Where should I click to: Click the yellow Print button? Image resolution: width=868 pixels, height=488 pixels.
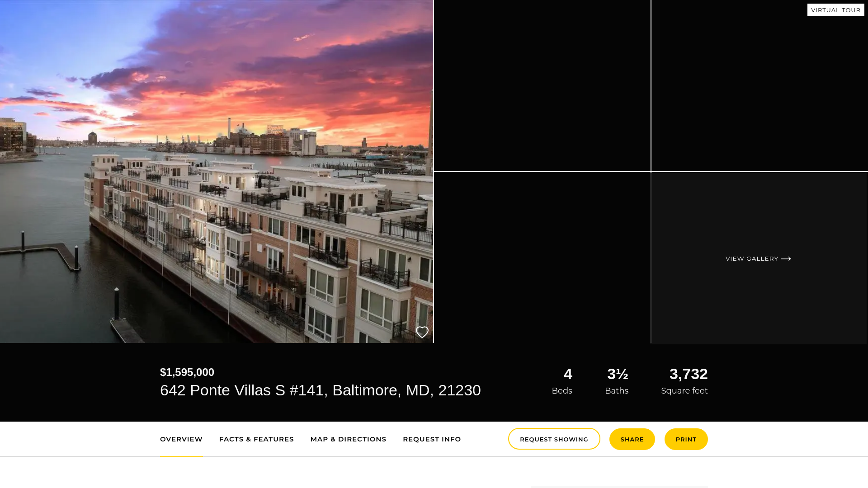[686, 439]
